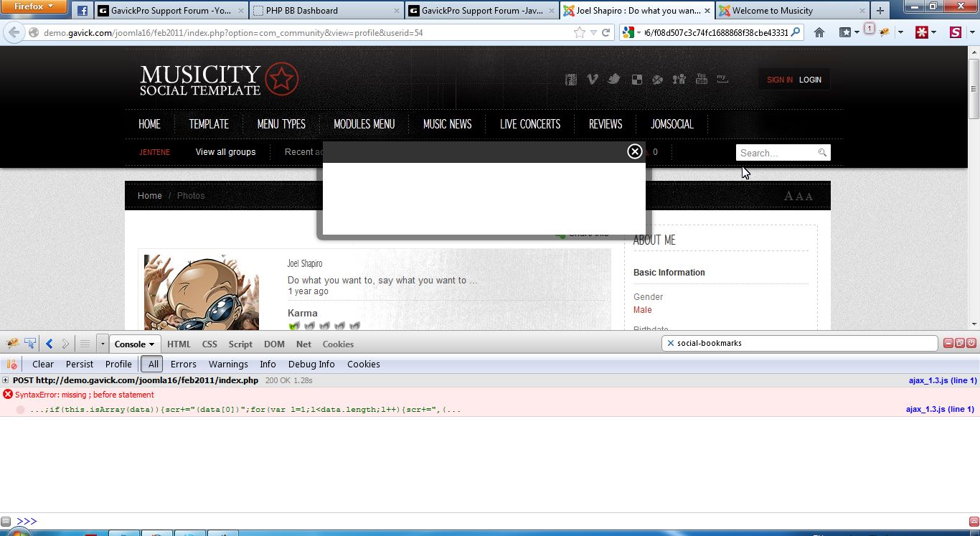Filter console to Warnings only
980x536 pixels.
228,365
